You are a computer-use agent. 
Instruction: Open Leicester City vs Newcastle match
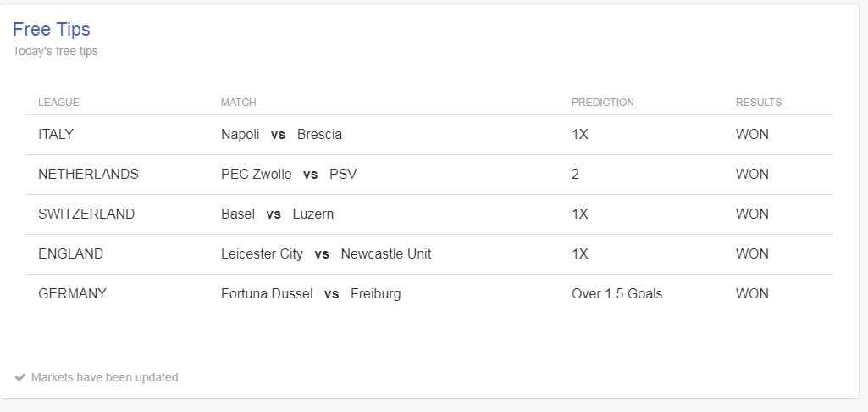pyautogui.click(x=326, y=254)
